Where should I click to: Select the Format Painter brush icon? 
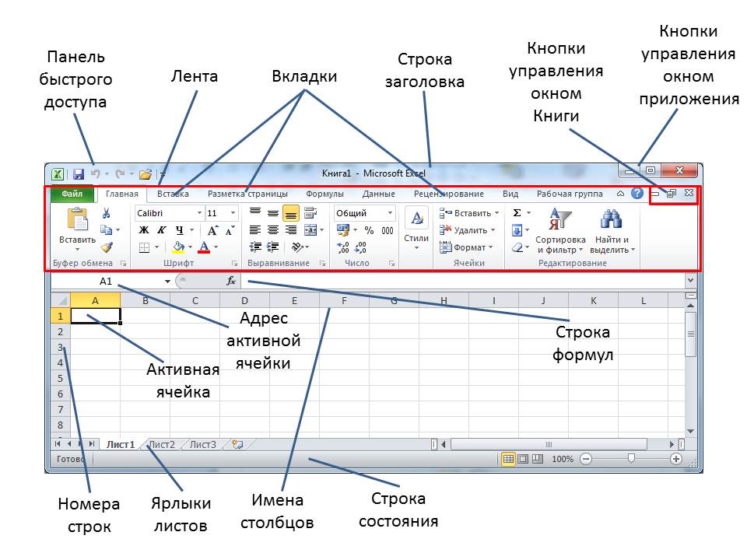tap(107, 247)
